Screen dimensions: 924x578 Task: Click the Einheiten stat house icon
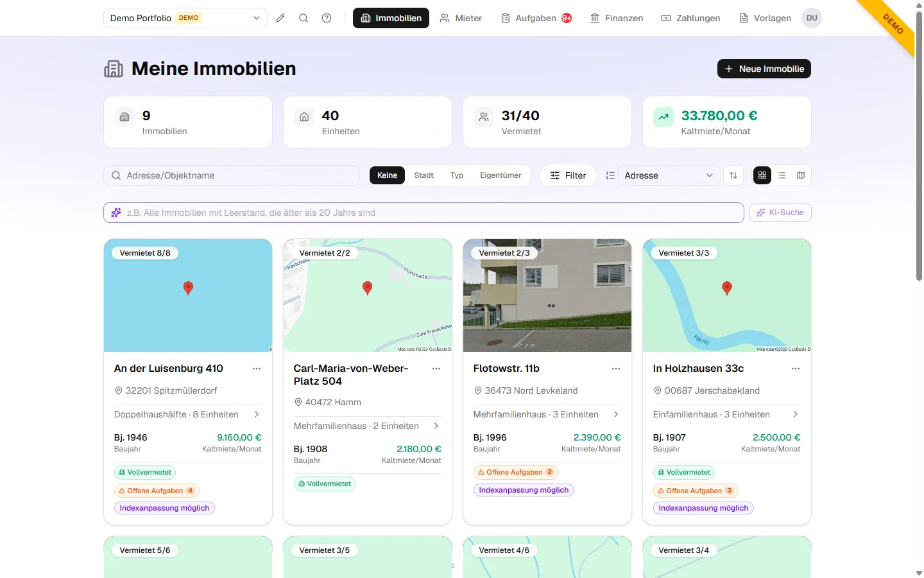click(304, 117)
